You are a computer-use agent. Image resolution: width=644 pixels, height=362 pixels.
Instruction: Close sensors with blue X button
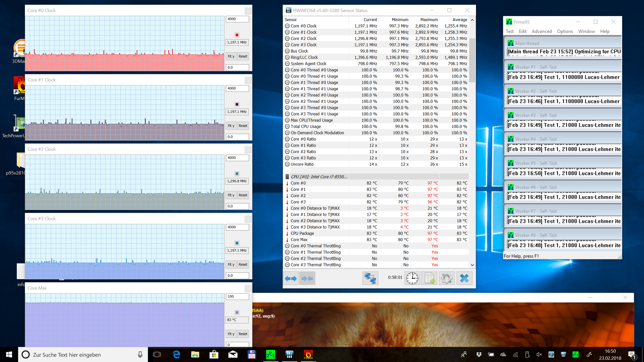pos(464,278)
